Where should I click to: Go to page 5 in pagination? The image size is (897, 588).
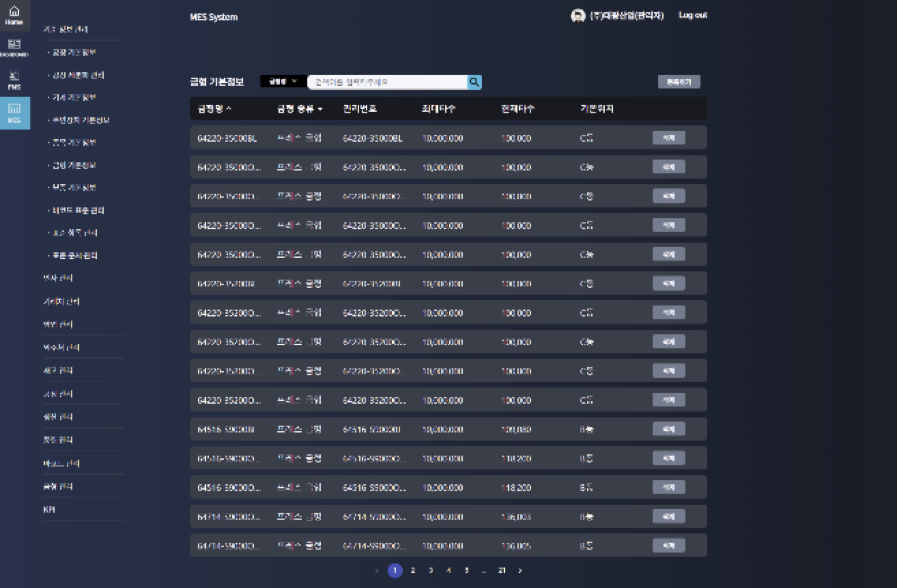coord(467,570)
